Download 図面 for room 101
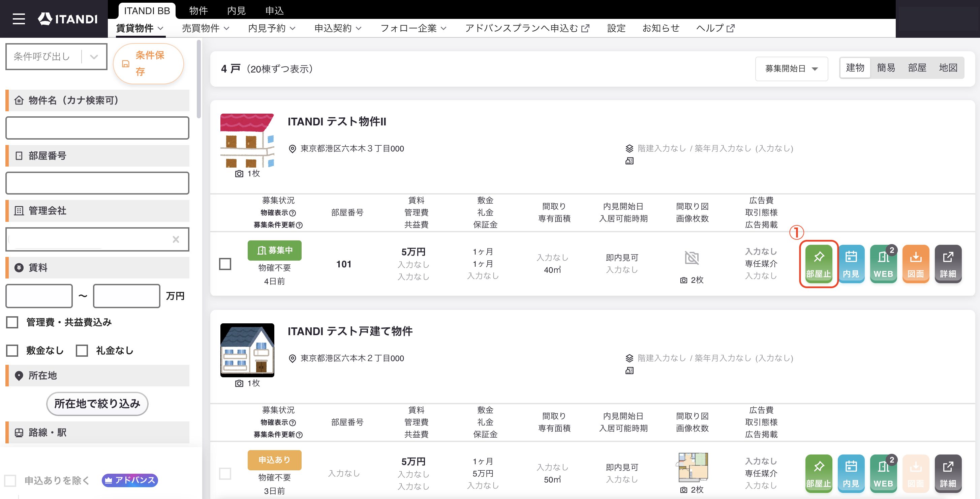The height and width of the screenshot is (499, 980). click(x=916, y=264)
